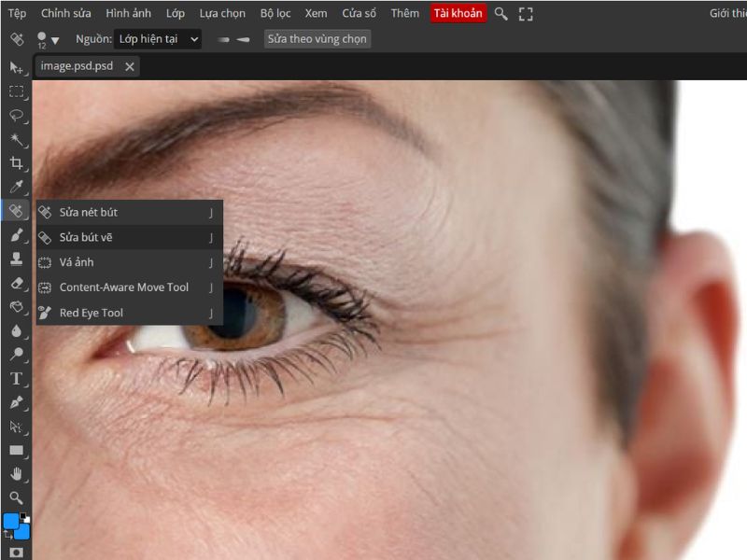The width and height of the screenshot is (747, 560).
Task: Open the foreground color swatch
Action: (10, 521)
